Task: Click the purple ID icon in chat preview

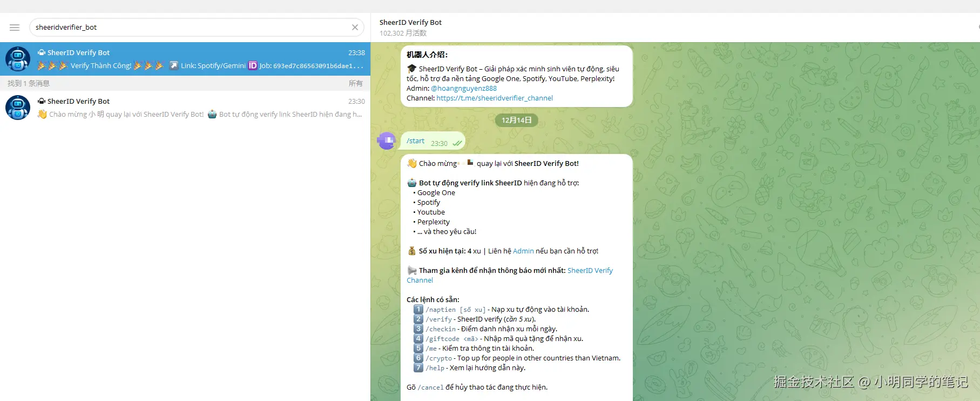Action: pyautogui.click(x=253, y=65)
